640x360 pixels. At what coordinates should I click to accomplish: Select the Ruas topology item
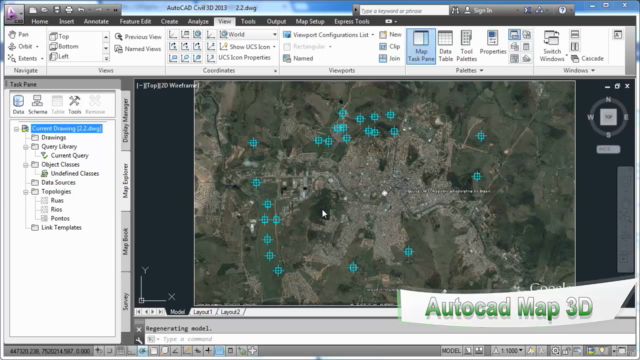point(57,200)
